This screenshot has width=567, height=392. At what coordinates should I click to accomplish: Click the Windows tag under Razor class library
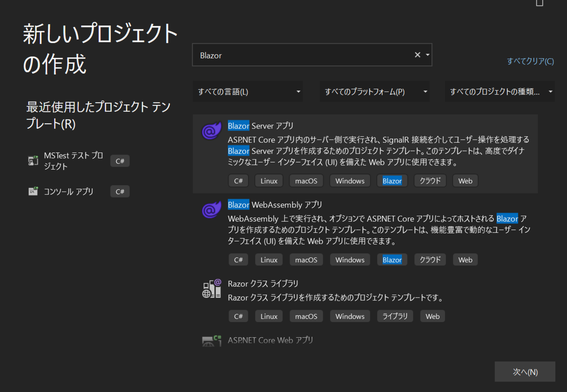pyautogui.click(x=350, y=316)
